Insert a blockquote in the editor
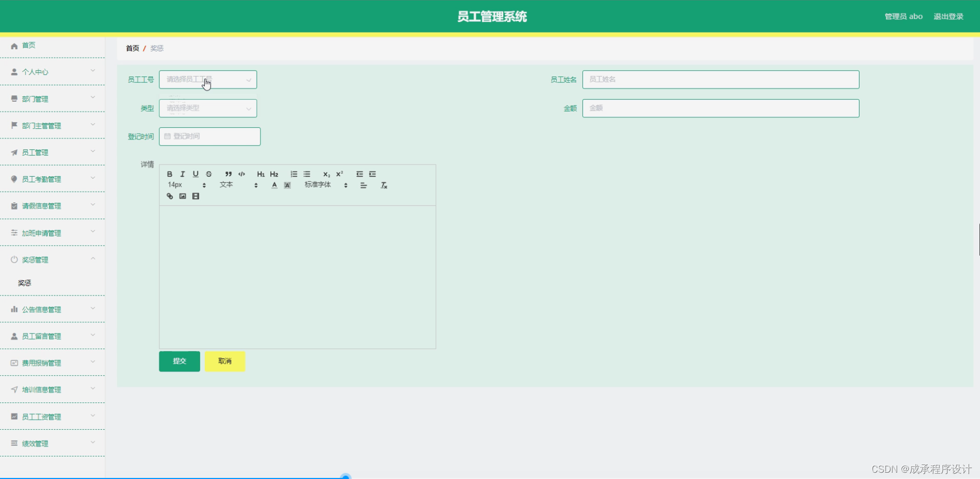 tap(227, 174)
